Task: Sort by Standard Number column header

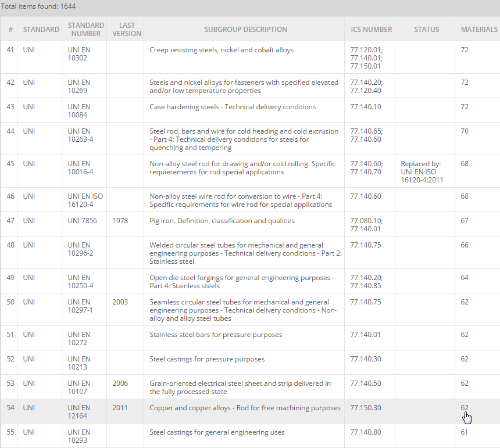Action: [85, 29]
